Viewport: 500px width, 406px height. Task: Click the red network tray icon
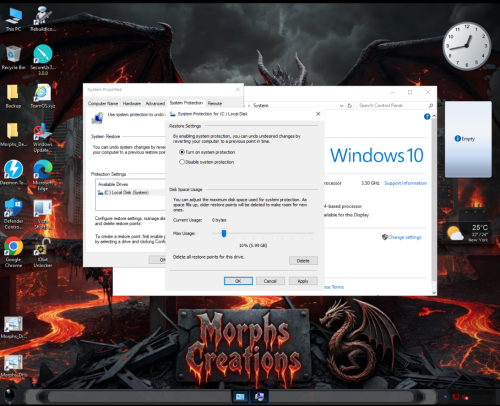(456, 397)
